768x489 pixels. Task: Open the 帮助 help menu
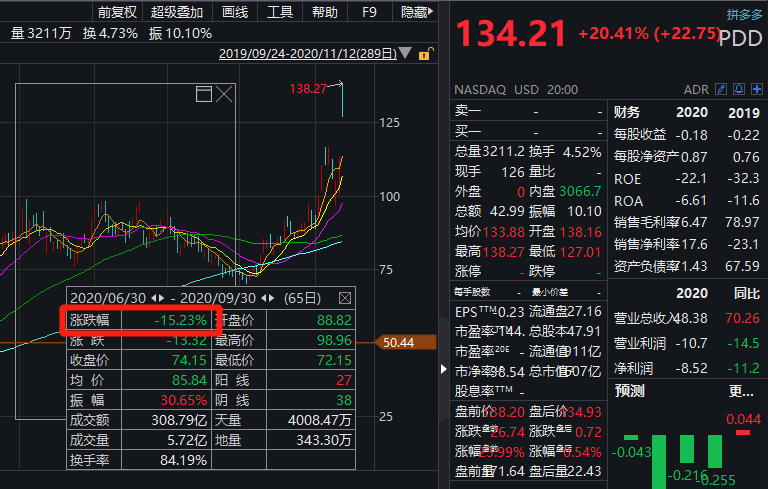pos(325,12)
